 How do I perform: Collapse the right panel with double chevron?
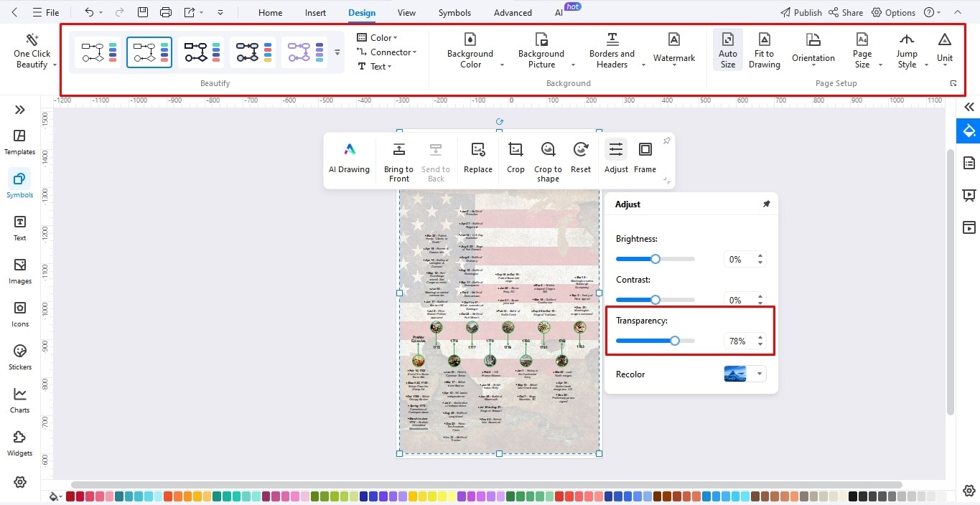[969, 107]
